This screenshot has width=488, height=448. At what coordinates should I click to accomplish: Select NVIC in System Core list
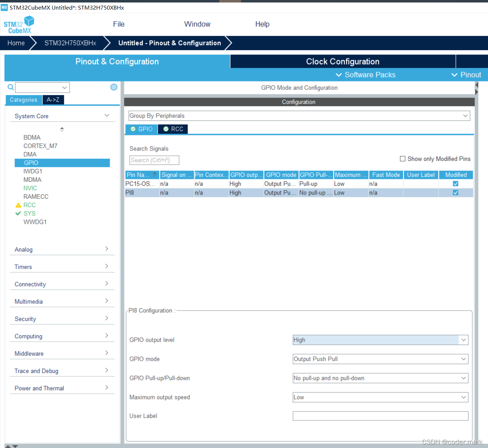point(30,188)
